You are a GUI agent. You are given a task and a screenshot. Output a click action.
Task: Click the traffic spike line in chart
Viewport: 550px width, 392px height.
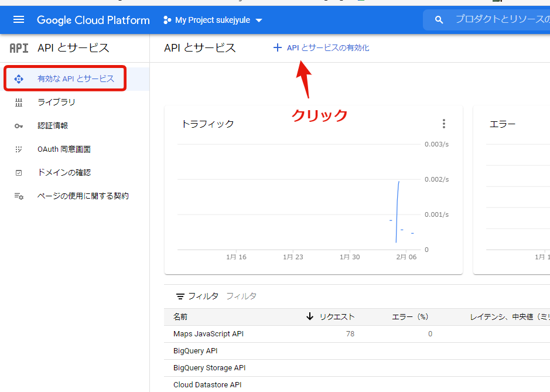pos(397,212)
